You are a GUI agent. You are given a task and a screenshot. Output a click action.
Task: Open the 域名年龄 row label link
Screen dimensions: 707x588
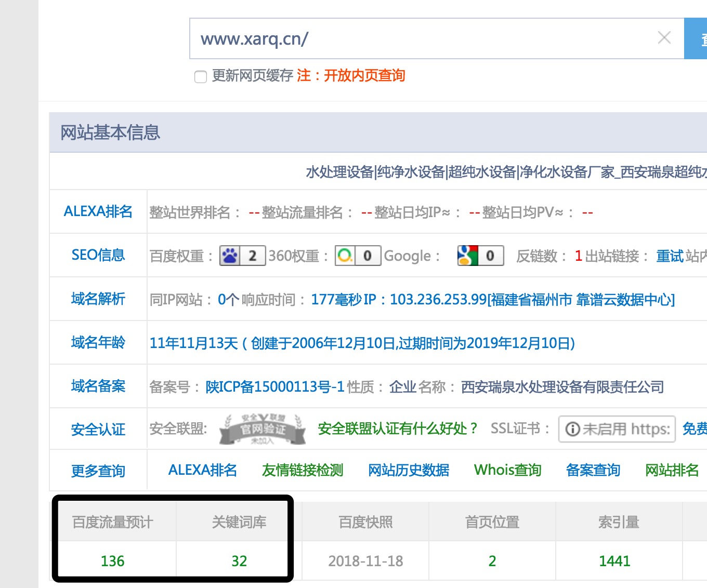(x=98, y=342)
